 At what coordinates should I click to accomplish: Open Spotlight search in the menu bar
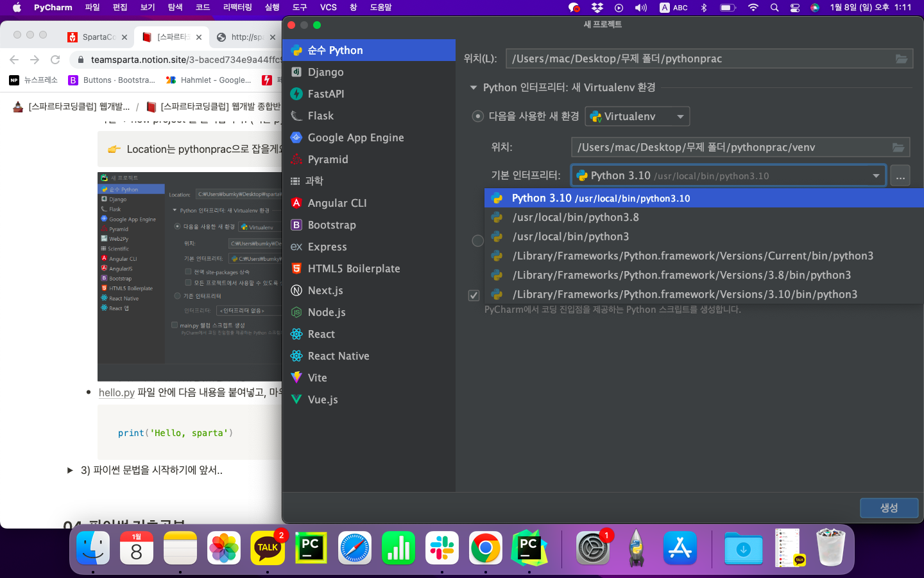coord(774,8)
